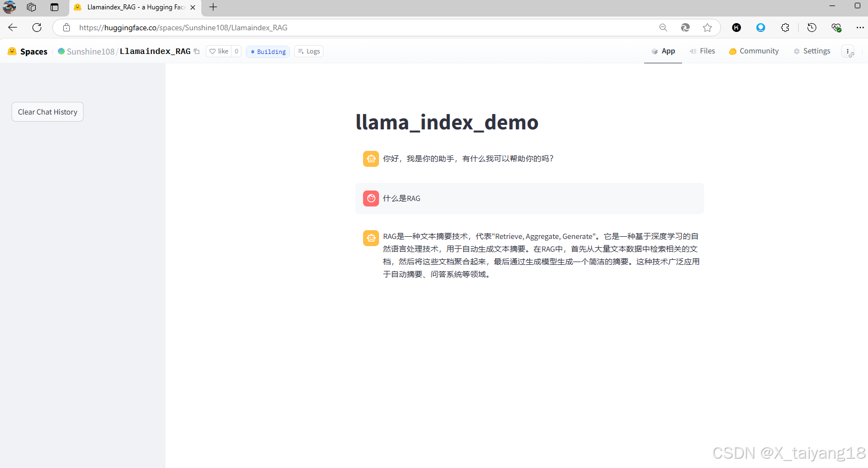Add page to favorites with star icon
Viewport: 868px width, 468px height.
pyautogui.click(x=707, y=28)
